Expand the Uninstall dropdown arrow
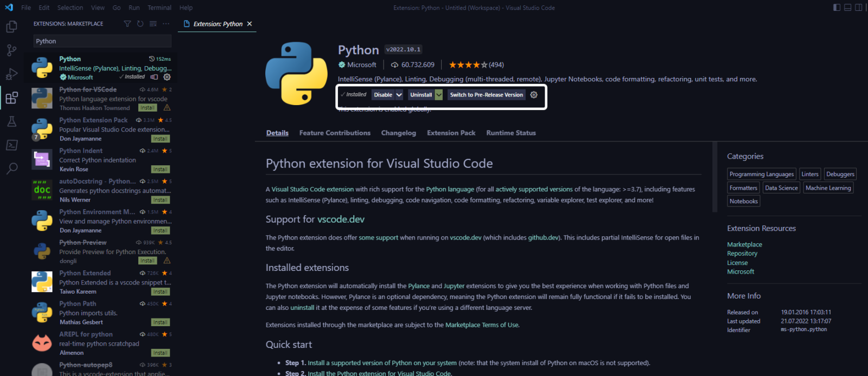The height and width of the screenshot is (376, 868). coord(439,95)
